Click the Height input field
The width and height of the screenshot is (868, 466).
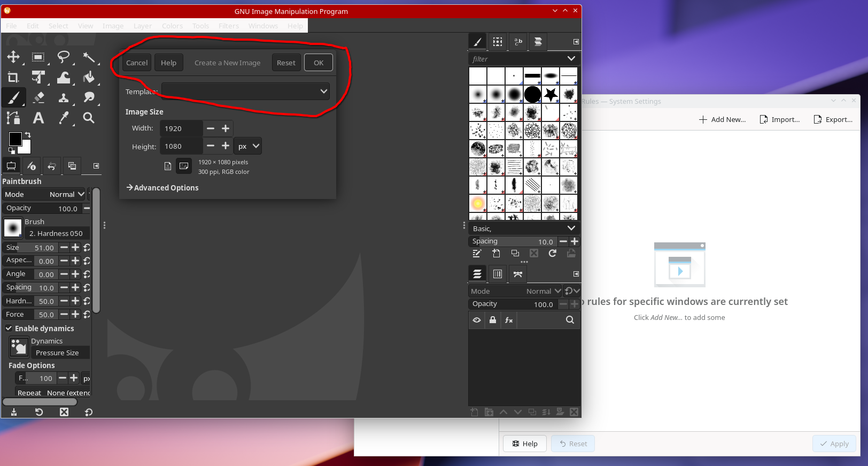(182, 146)
